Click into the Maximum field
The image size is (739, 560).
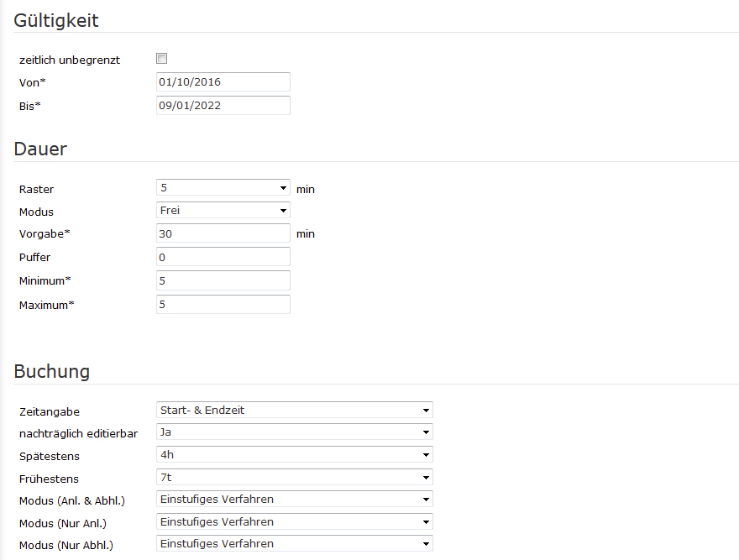pos(223,304)
